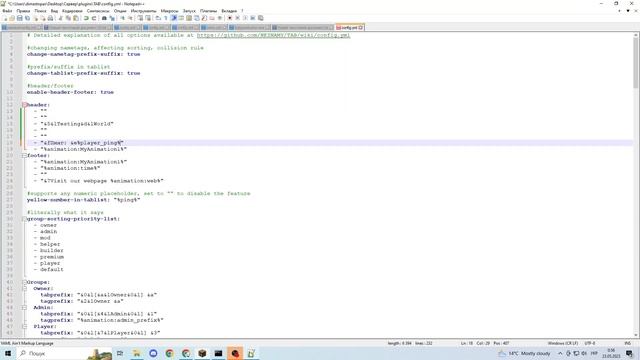Collapse the footer: fold block
The height and width of the screenshot is (360, 640).
tap(24, 156)
